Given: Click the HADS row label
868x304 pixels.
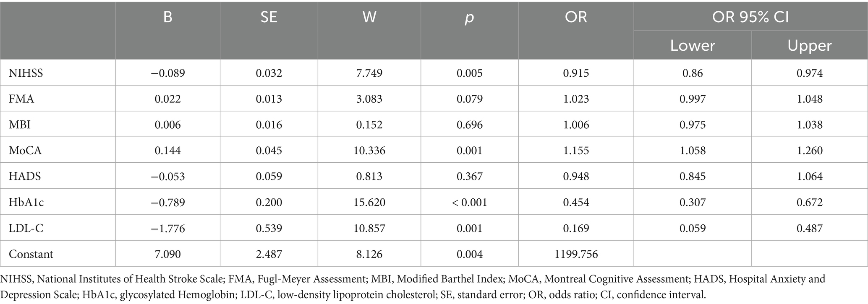Looking at the screenshot, I should 25,177.
